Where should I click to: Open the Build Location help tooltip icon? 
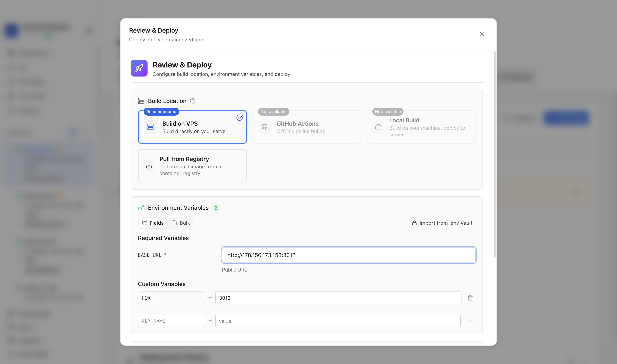(193, 101)
